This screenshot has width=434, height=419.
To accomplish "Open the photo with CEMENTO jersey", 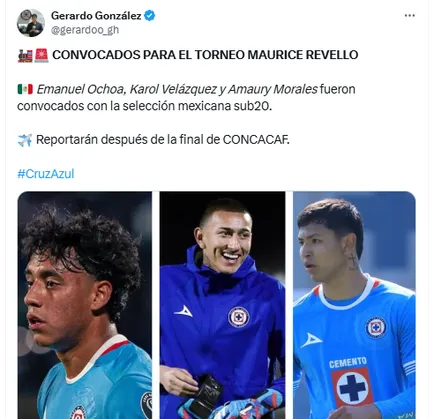I will point(354,305).
